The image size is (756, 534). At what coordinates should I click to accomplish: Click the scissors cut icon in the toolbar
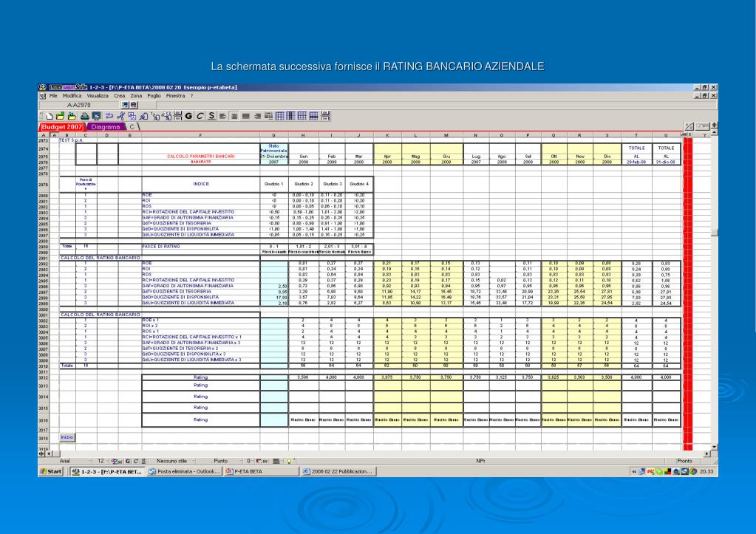click(x=120, y=116)
